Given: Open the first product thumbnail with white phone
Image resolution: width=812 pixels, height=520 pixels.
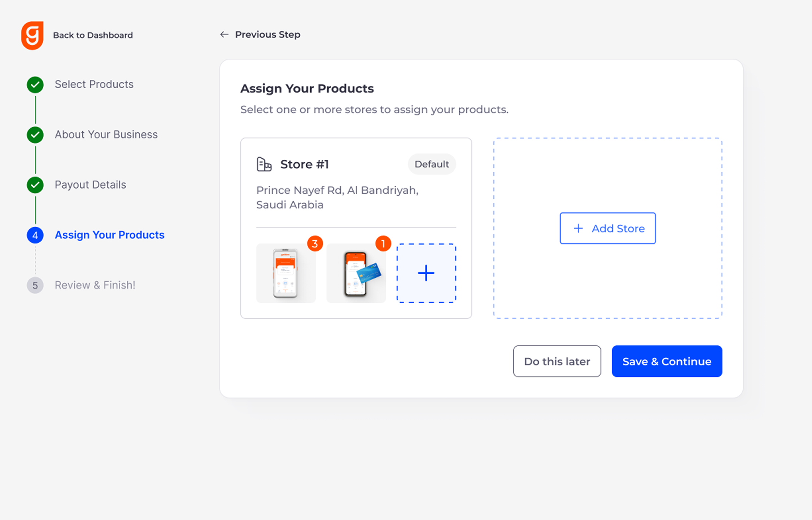Looking at the screenshot, I should coord(285,273).
